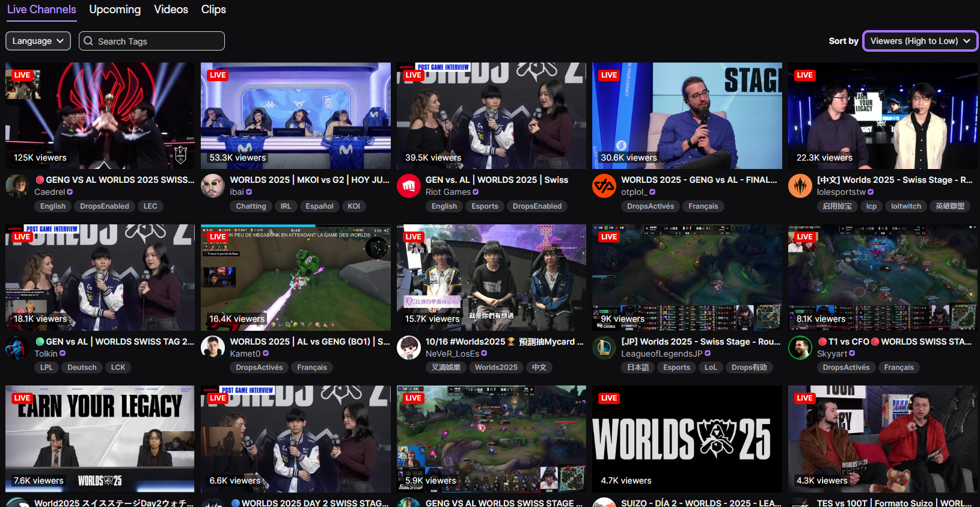Filter by lcp tag under lolesportstw

coord(871,206)
